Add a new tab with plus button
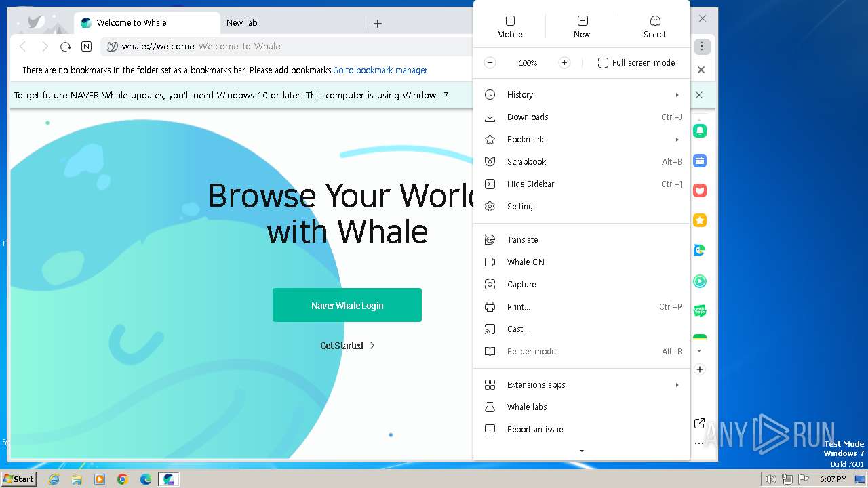This screenshot has height=488, width=868. [x=378, y=24]
